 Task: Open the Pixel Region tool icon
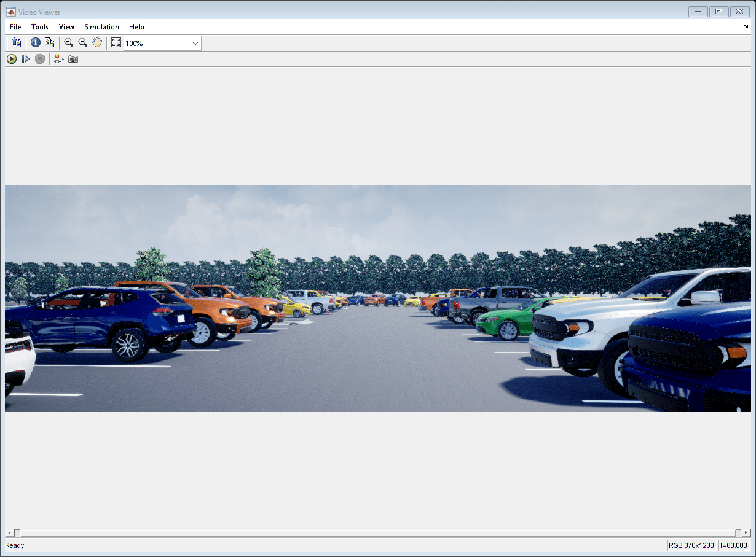click(x=50, y=43)
